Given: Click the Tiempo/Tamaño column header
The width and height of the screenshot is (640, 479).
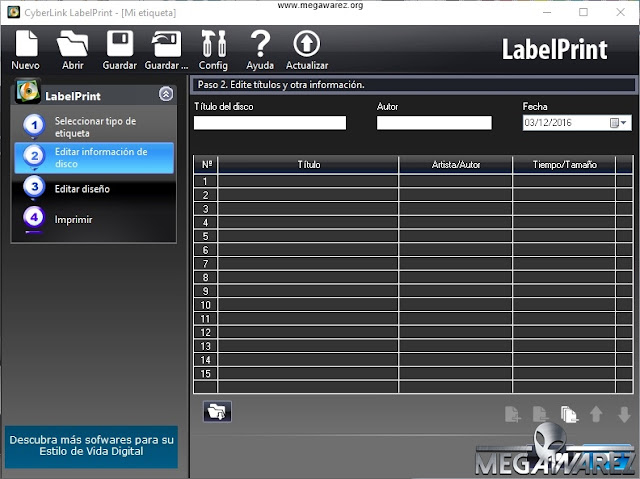Looking at the screenshot, I should pyautogui.click(x=564, y=164).
